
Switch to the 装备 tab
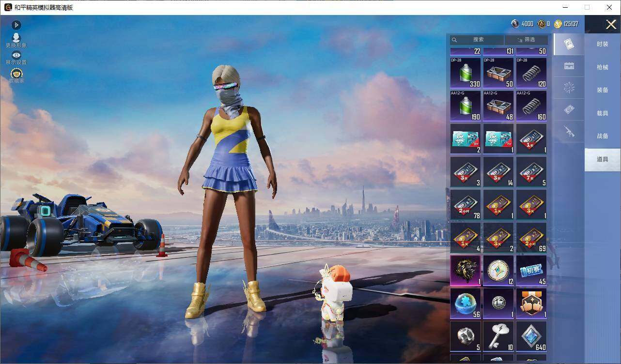603,90
